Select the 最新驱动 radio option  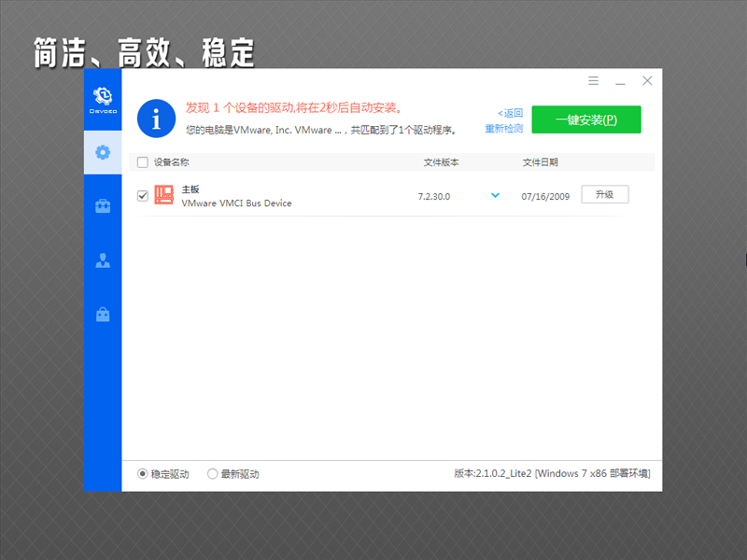coord(213,474)
